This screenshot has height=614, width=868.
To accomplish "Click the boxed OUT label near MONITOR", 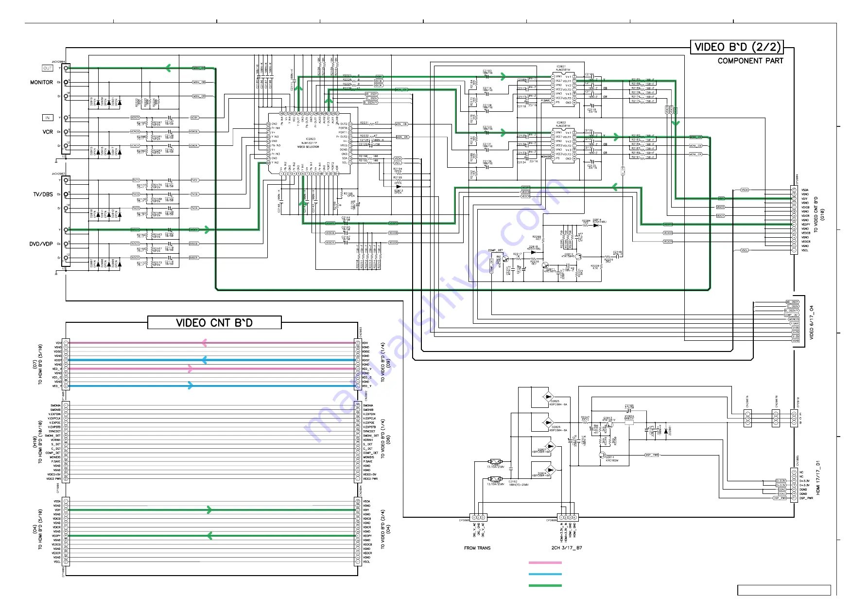I will 48,68.
